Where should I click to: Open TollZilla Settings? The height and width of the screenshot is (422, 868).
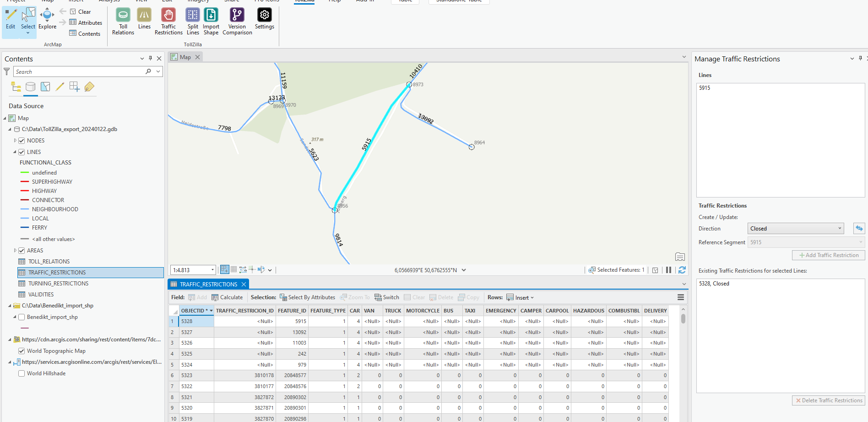tap(265, 19)
